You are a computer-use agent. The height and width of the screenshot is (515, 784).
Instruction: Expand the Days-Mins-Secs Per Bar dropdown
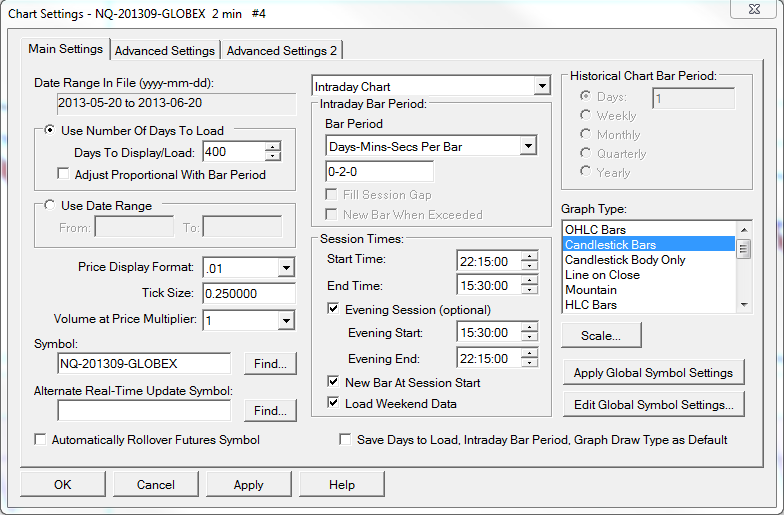click(x=528, y=146)
